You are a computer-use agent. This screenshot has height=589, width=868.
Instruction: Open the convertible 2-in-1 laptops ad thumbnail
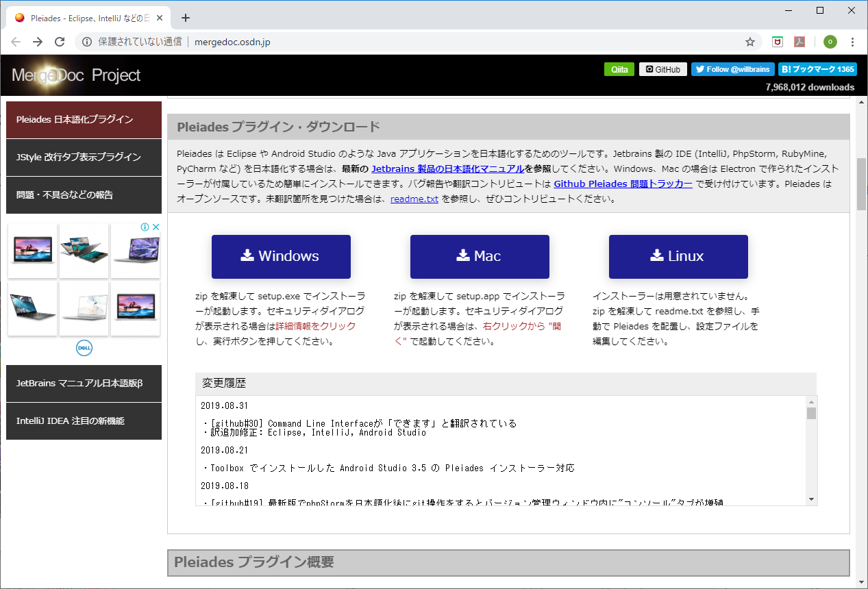coord(84,251)
